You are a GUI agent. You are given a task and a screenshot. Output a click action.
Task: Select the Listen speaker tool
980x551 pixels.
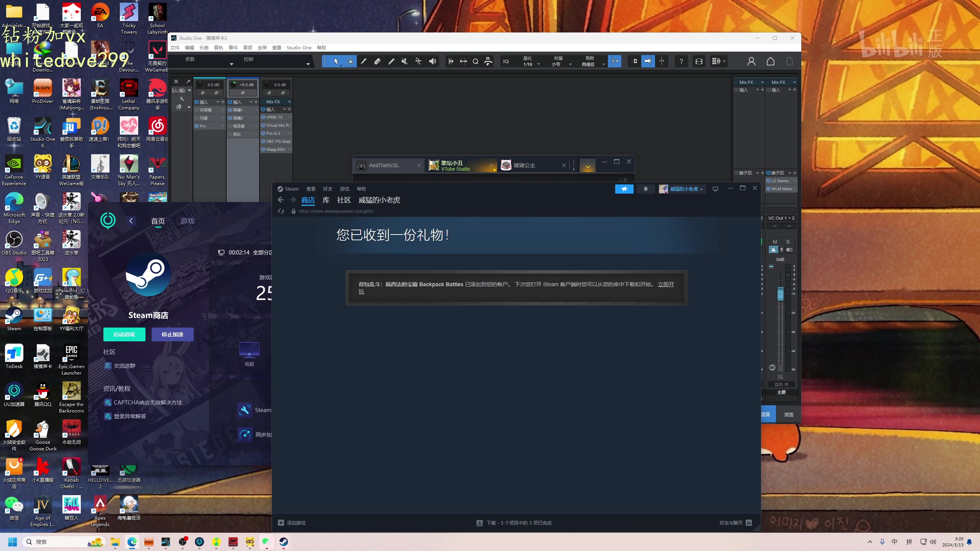click(432, 61)
